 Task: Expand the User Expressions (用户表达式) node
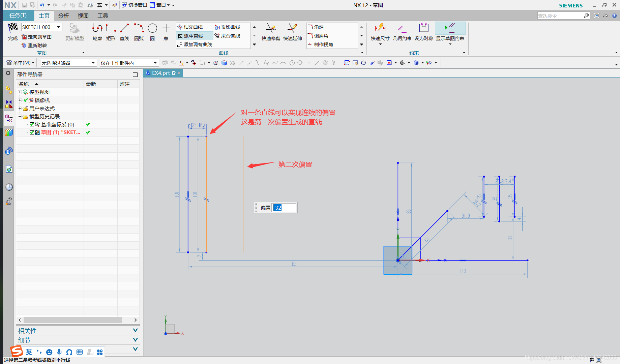(x=20, y=108)
